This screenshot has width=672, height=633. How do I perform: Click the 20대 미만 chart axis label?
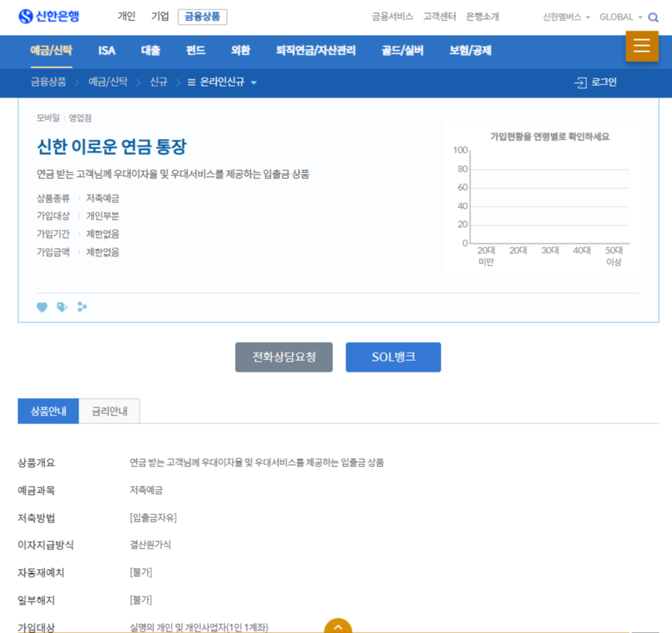click(x=486, y=256)
